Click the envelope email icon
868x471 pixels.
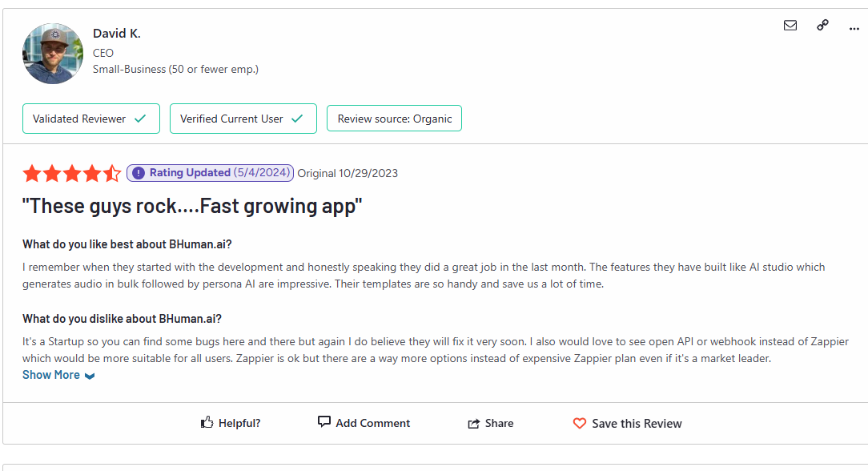point(790,26)
